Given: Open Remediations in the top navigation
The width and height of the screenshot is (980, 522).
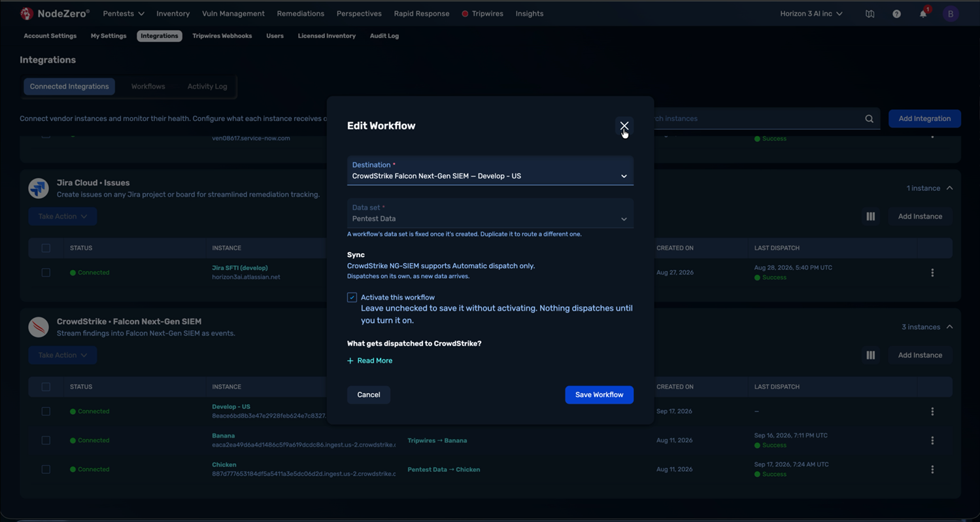Looking at the screenshot, I should point(300,13).
